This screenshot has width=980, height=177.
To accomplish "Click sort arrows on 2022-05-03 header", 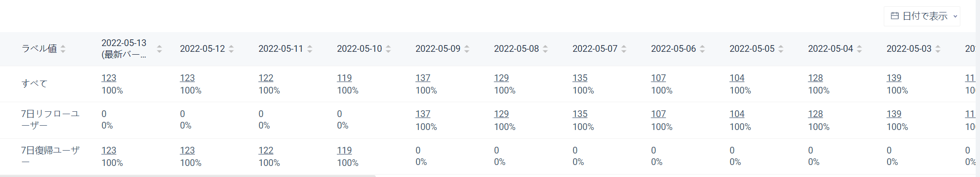I will coord(938,49).
